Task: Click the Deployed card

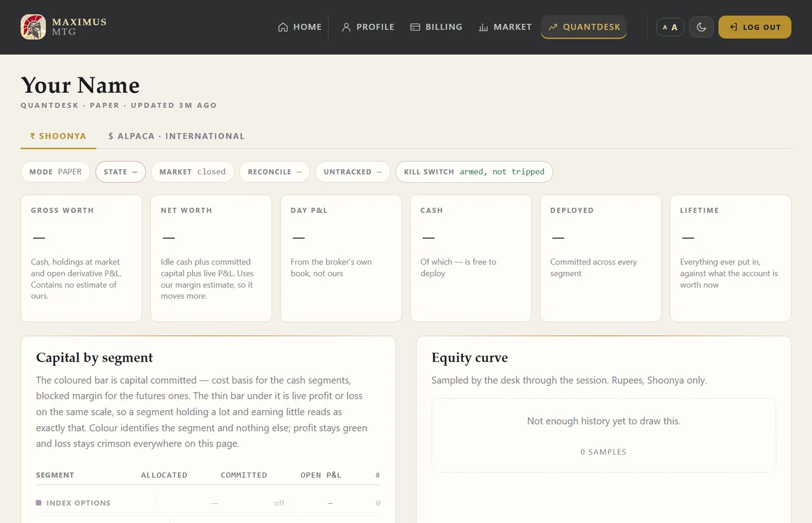Action: coord(601,258)
